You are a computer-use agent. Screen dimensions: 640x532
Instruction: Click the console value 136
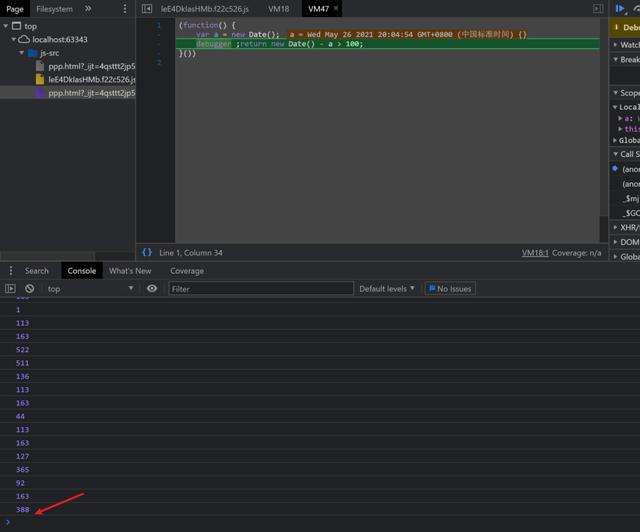[x=22, y=376]
